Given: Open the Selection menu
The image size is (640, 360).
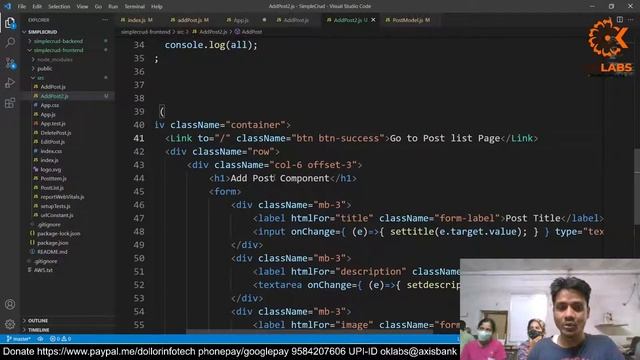Looking at the screenshot, I should (59, 7).
